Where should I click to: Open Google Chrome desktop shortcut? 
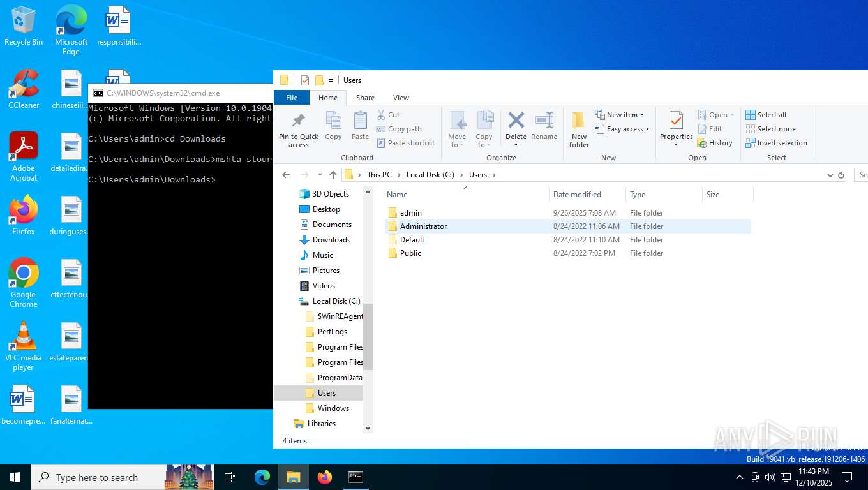[x=24, y=283]
